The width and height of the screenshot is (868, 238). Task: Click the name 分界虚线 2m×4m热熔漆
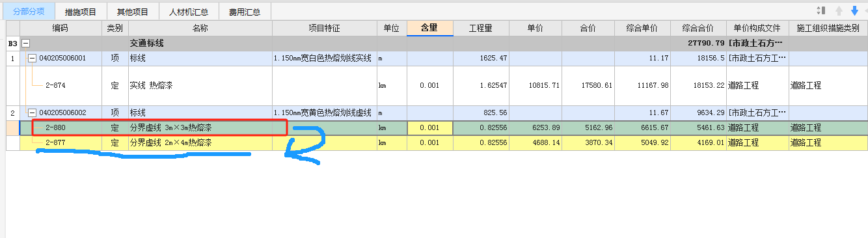(x=170, y=142)
